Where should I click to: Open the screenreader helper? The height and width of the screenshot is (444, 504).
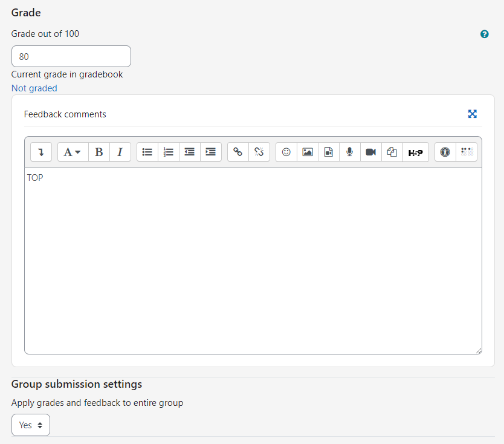coord(467,152)
